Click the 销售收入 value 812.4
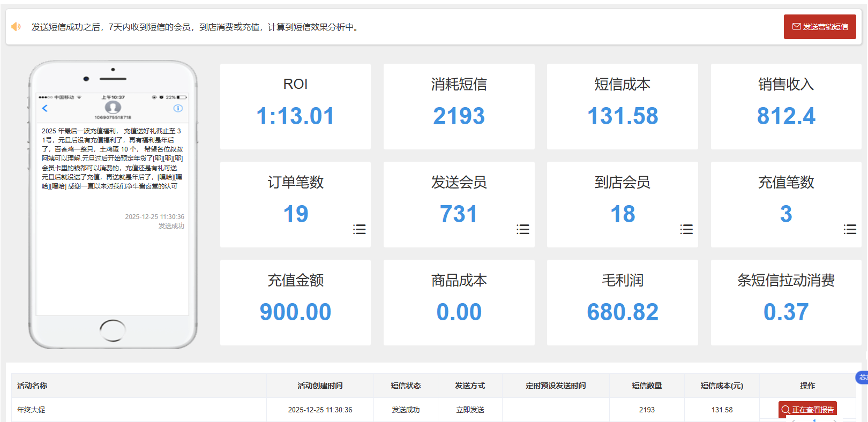Image resolution: width=868 pixels, height=422 pixels. click(786, 116)
